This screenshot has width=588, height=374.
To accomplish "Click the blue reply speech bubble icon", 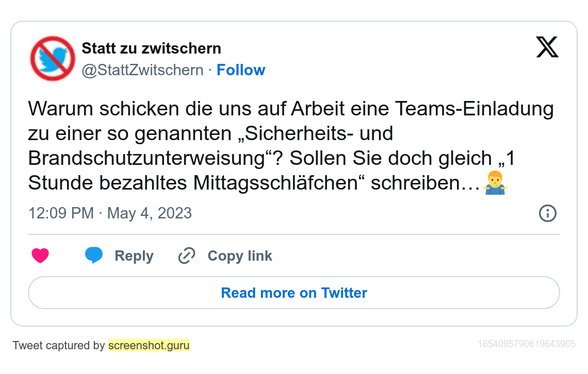I will (x=94, y=256).
